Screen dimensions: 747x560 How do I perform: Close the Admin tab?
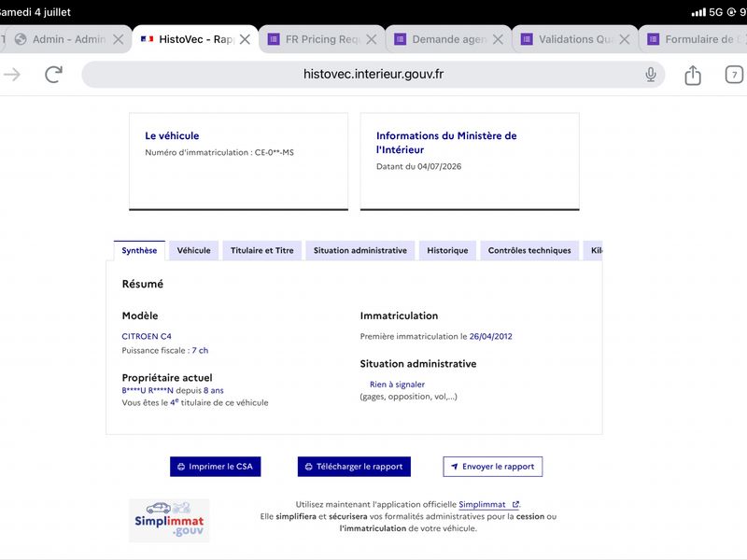(119, 39)
